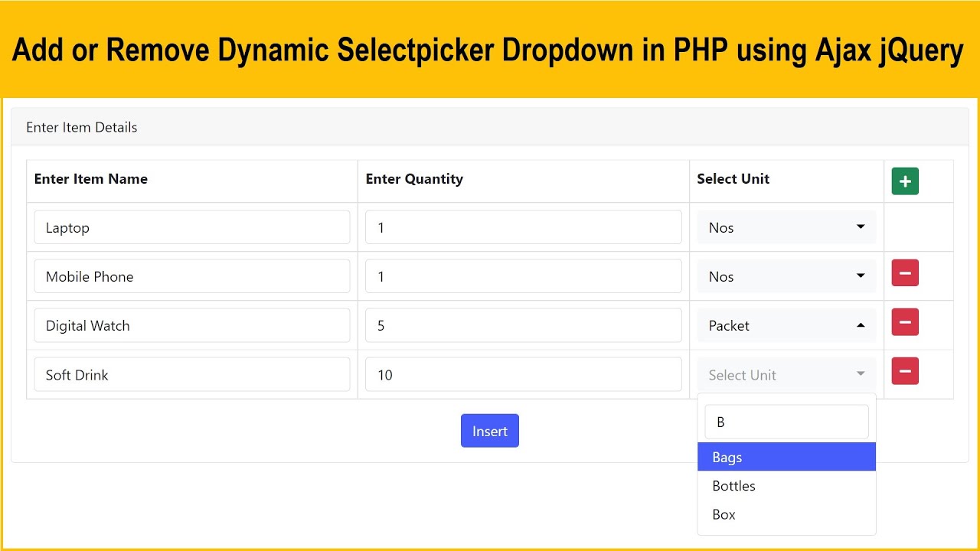980x551 pixels.
Task: Remove the Mobile Phone row
Action: click(904, 273)
